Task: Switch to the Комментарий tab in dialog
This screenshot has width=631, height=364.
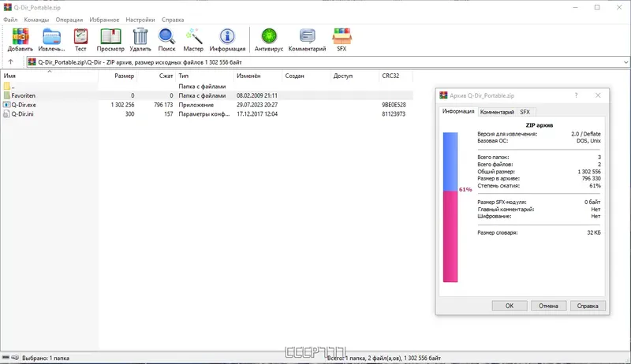Action: point(497,112)
